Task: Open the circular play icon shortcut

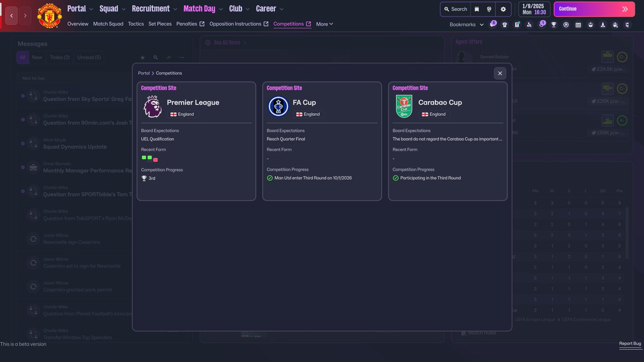Action: click(566, 25)
